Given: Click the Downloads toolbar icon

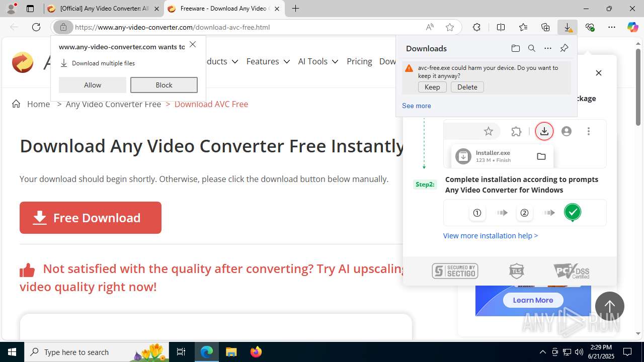Looking at the screenshot, I should [568, 27].
